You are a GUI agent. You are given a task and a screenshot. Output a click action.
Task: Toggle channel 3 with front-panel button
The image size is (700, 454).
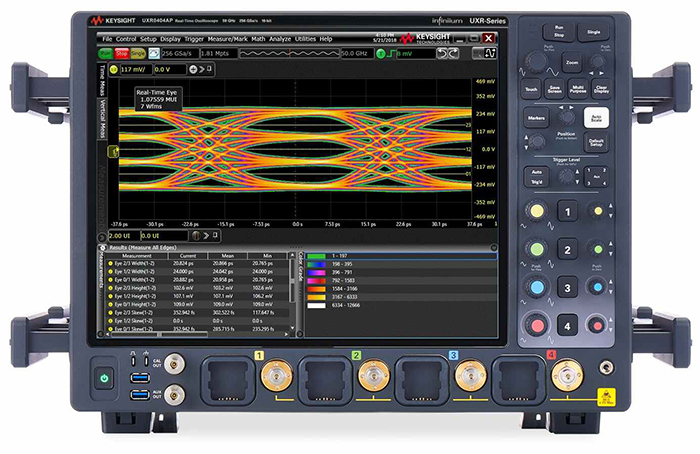(x=567, y=288)
